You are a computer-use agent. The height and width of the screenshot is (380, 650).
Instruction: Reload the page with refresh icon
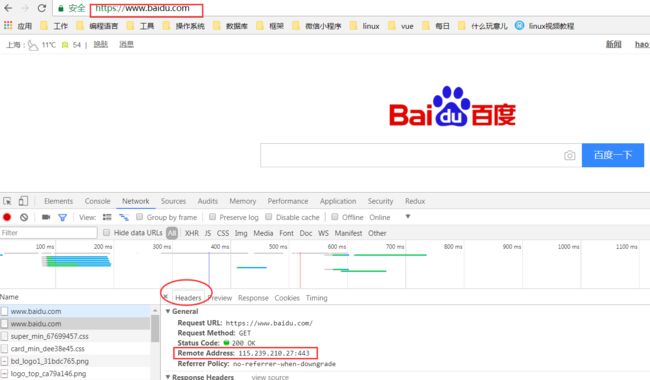point(42,8)
